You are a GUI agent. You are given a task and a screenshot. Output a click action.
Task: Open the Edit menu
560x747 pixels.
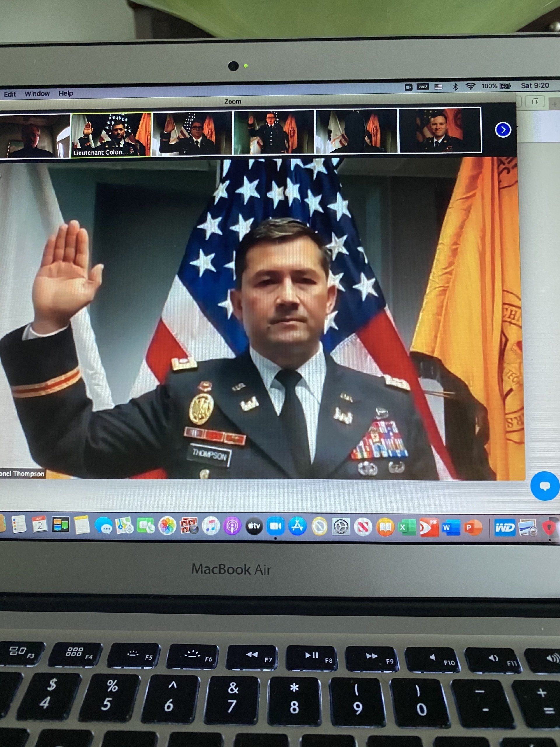click(x=10, y=94)
